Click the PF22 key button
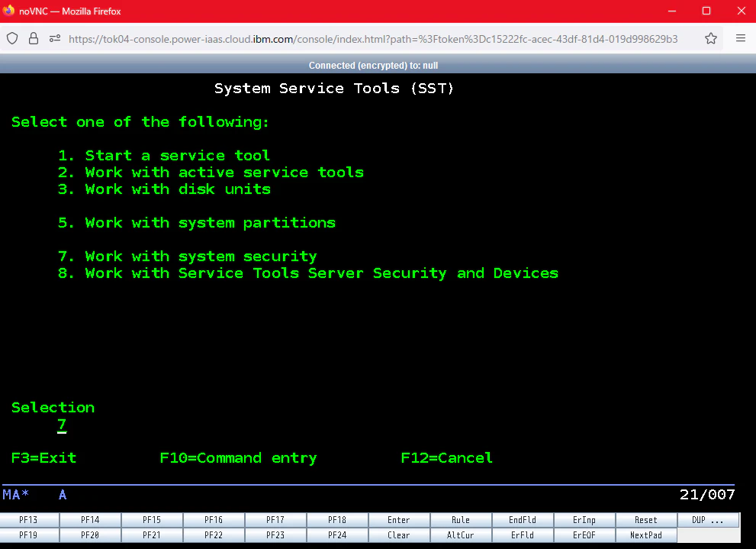This screenshot has height=549, width=756. click(214, 535)
